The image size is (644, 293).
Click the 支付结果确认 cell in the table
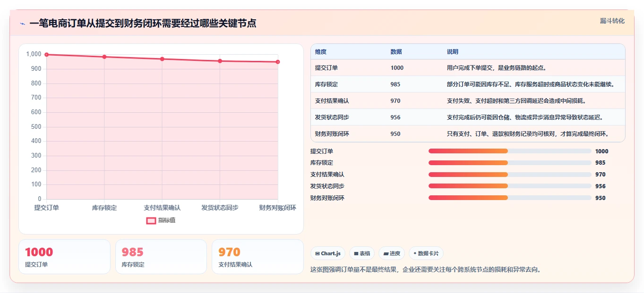[x=332, y=101]
